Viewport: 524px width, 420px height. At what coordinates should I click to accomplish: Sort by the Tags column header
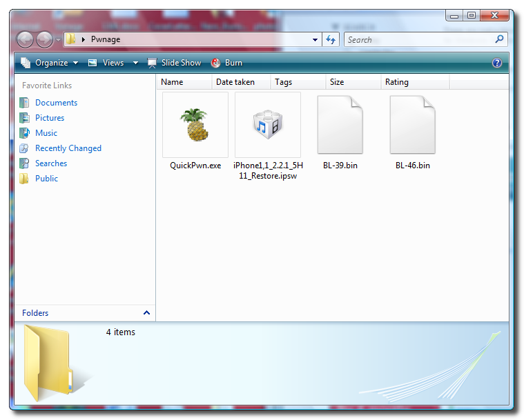coord(298,82)
